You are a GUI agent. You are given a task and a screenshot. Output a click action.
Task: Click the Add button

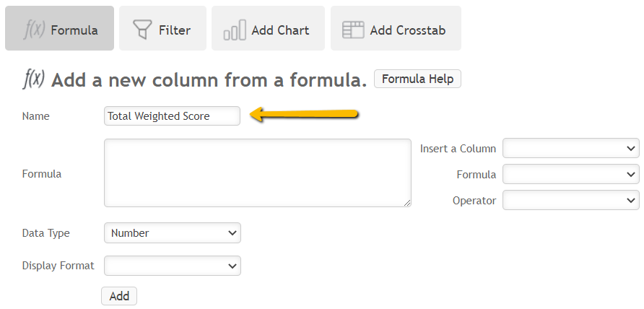click(x=119, y=296)
